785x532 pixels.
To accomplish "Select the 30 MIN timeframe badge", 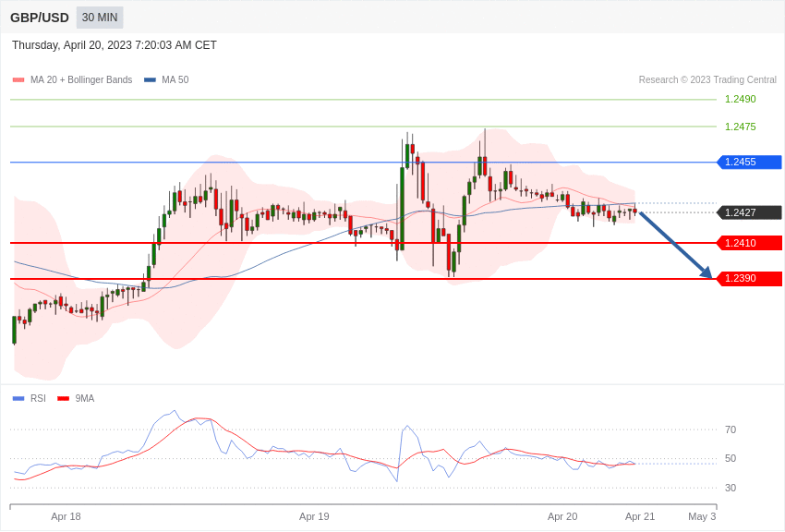I will tap(100, 18).
